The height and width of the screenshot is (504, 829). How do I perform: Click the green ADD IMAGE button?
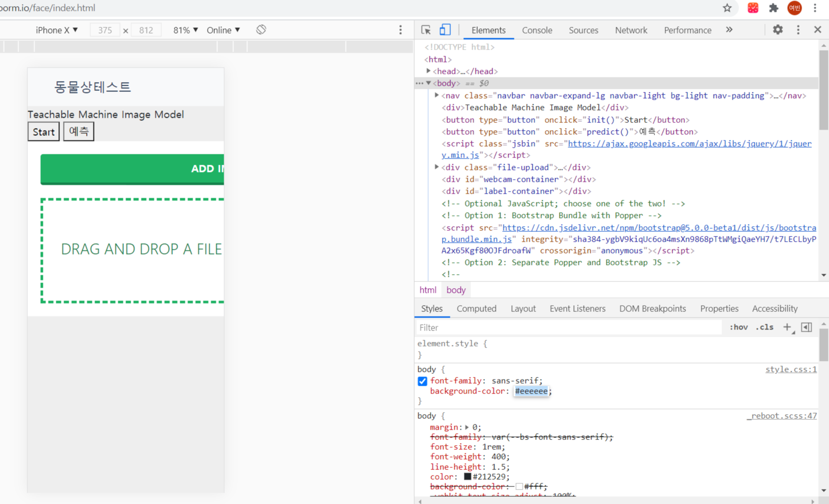[x=132, y=169]
